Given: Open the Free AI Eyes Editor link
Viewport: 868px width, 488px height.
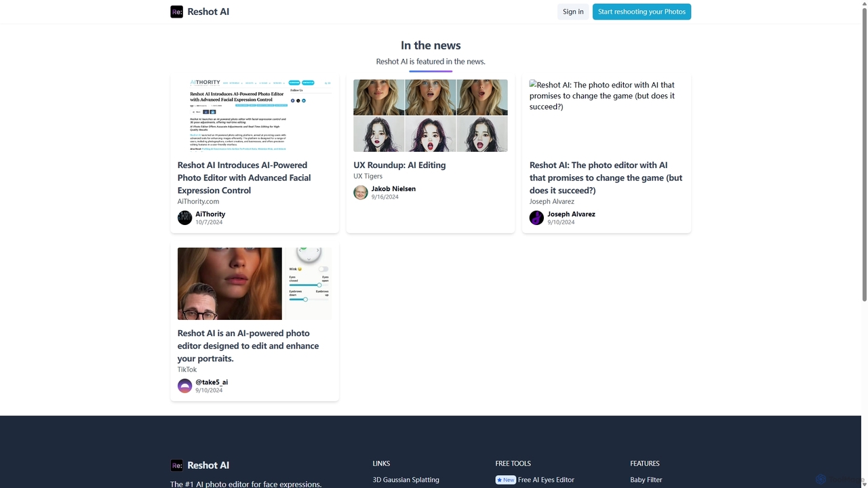Looking at the screenshot, I should [546, 480].
